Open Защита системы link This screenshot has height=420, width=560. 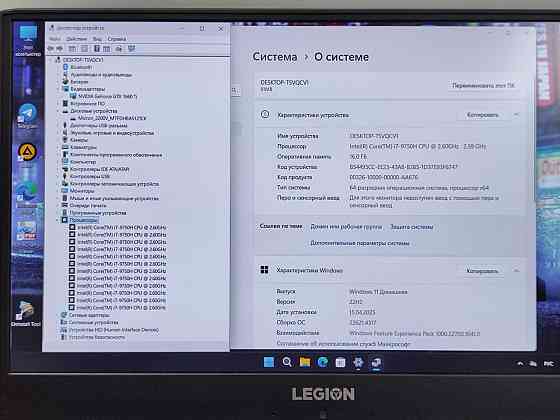coord(411,227)
